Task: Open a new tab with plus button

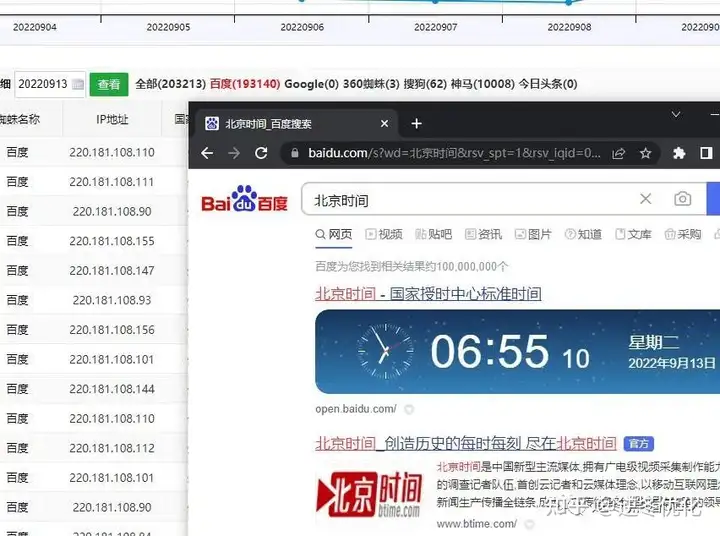Action: click(x=416, y=124)
